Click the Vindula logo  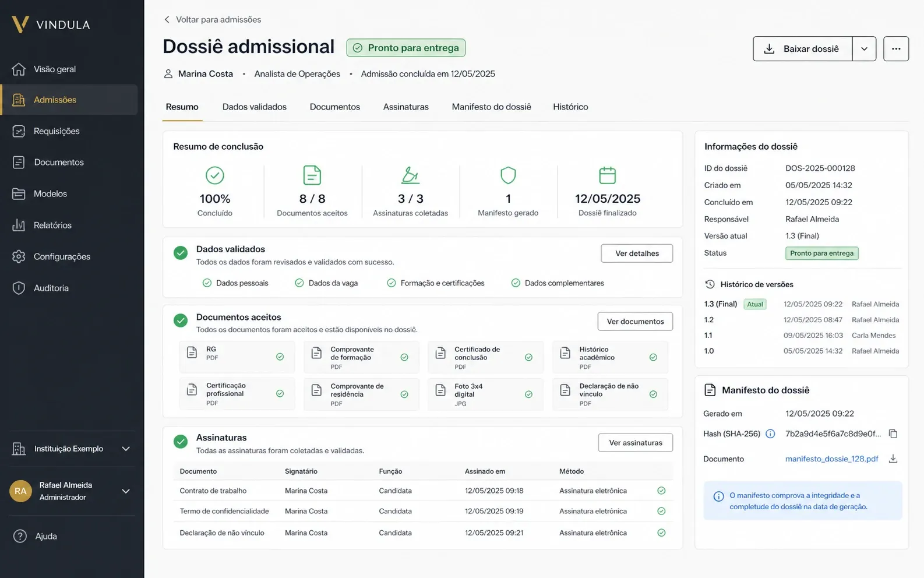point(51,24)
